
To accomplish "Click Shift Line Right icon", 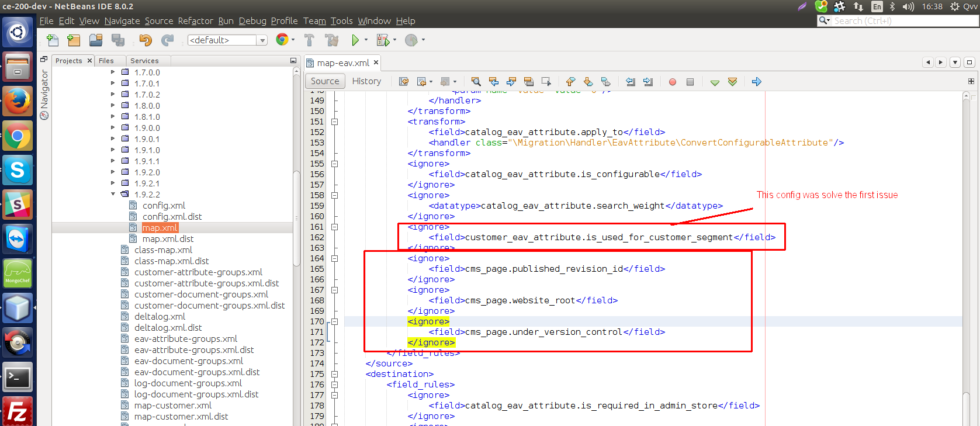I will 648,82.
